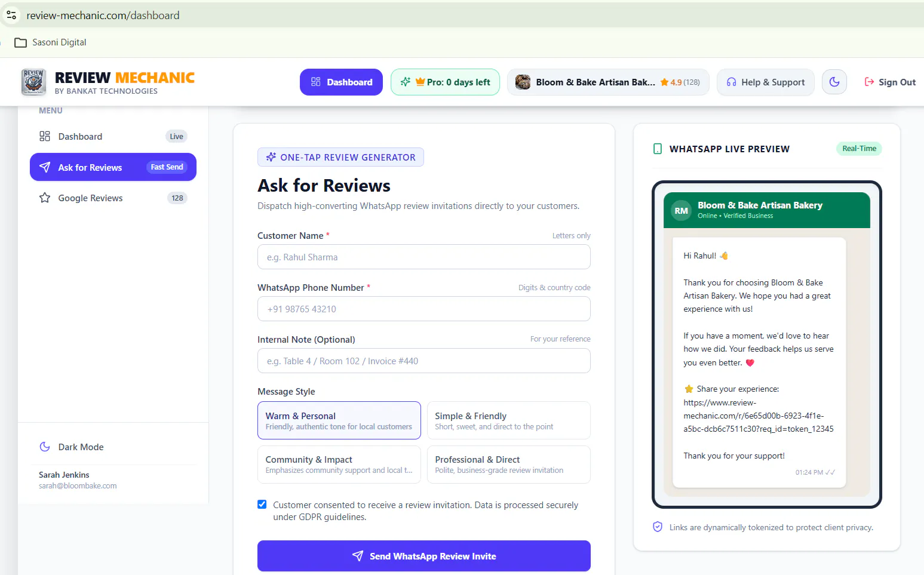Open Dashboard in the sidebar menu
Screen dimensions: 924x575
[x=113, y=136]
